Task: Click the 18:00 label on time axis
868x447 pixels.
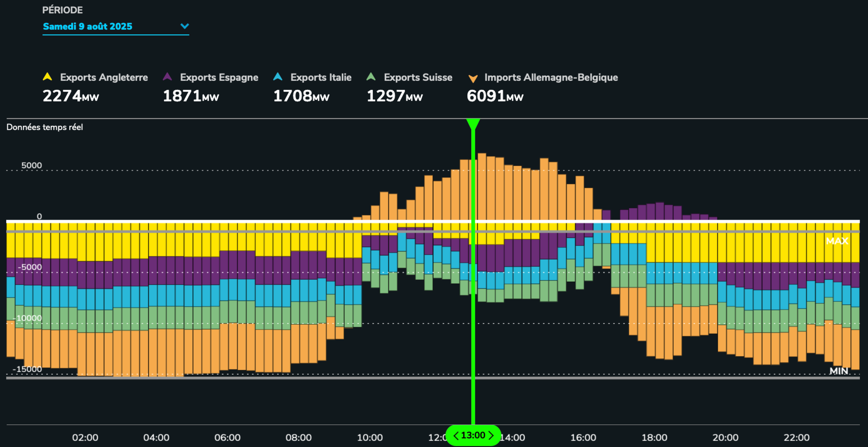Action: tap(654, 438)
